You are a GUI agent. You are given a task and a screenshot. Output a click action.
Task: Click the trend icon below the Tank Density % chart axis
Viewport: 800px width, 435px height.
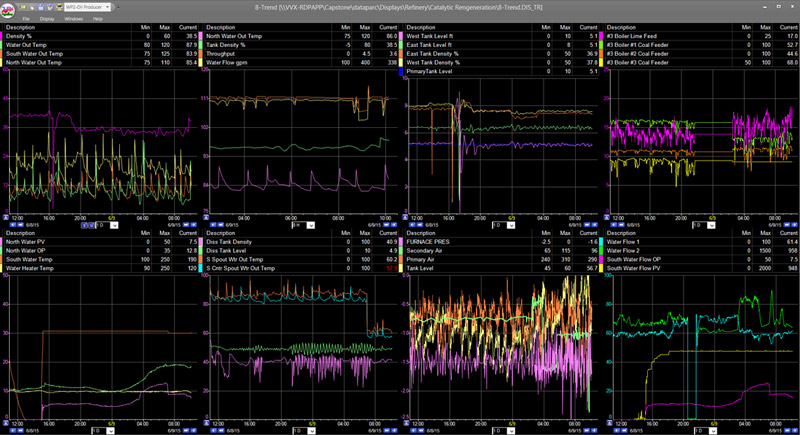pos(206,217)
